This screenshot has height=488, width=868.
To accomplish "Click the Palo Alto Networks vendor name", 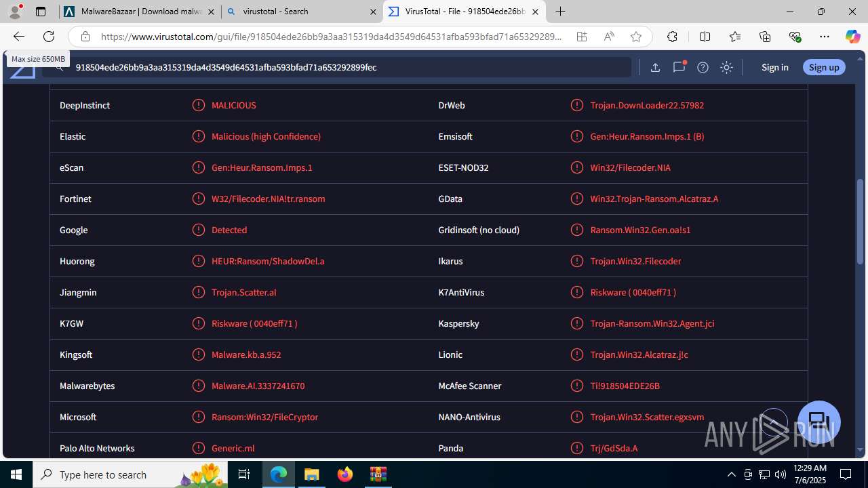I will coord(97,448).
